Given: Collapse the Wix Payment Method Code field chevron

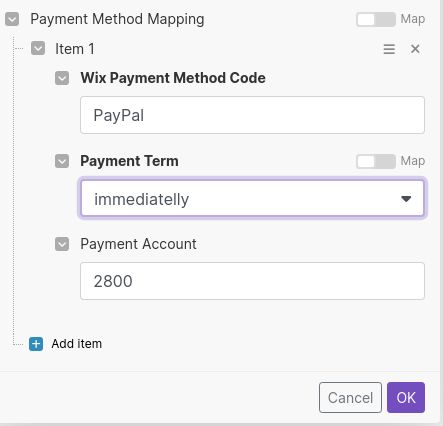Looking at the screenshot, I should (x=62, y=78).
